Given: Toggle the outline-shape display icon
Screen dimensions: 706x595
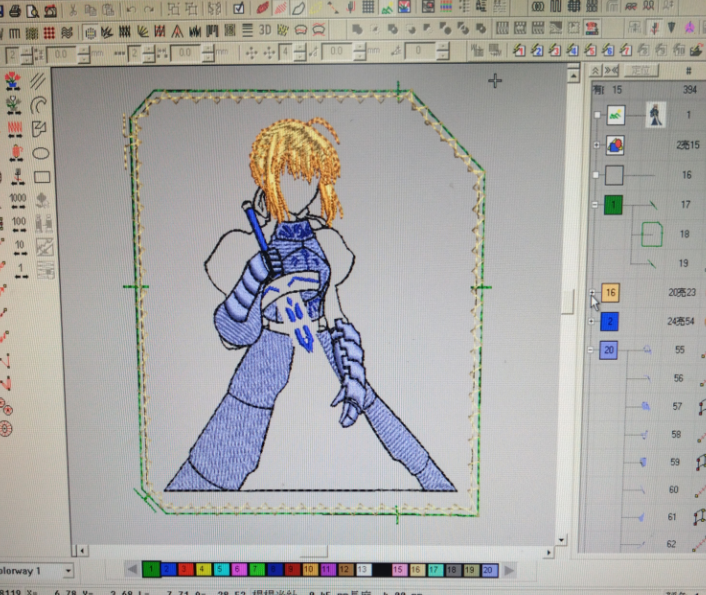Looking at the screenshot, I should 298,8.
